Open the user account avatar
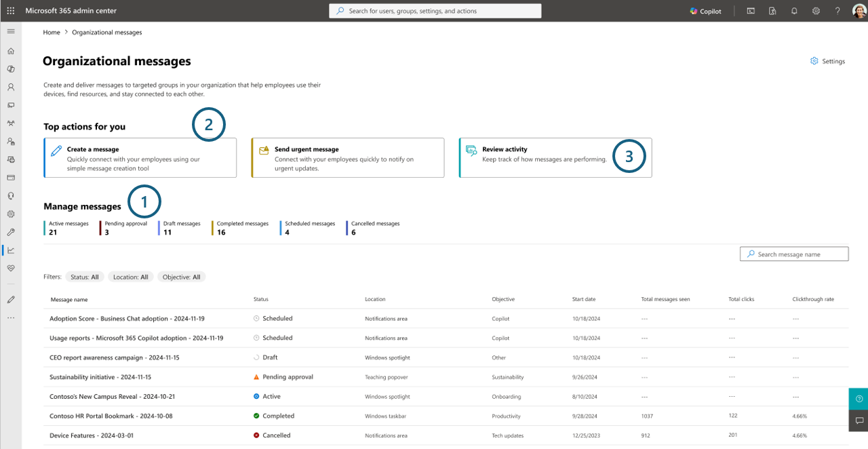The width and height of the screenshot is (868, 449). tap(859, 11)
